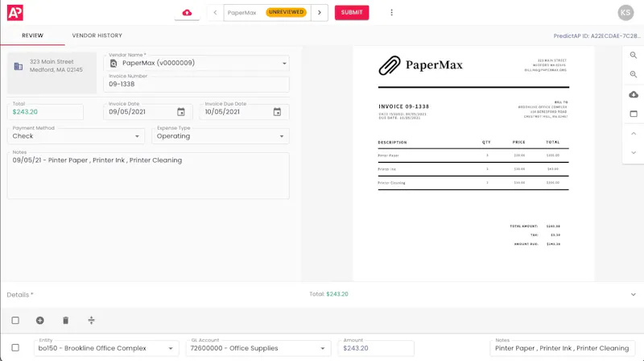Go to next page with down chevron
Viewport: 644px width, 361px height.
[x=634, y=152]
